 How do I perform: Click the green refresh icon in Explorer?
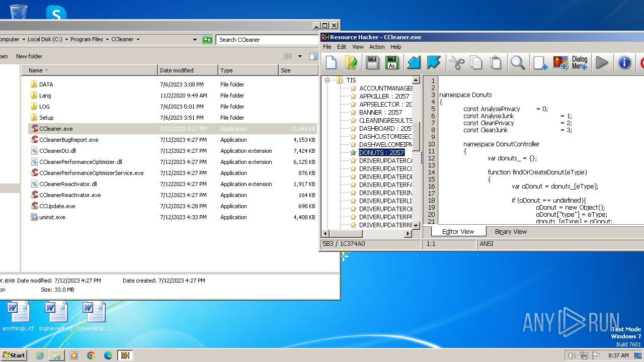click(x=207, y=40)
